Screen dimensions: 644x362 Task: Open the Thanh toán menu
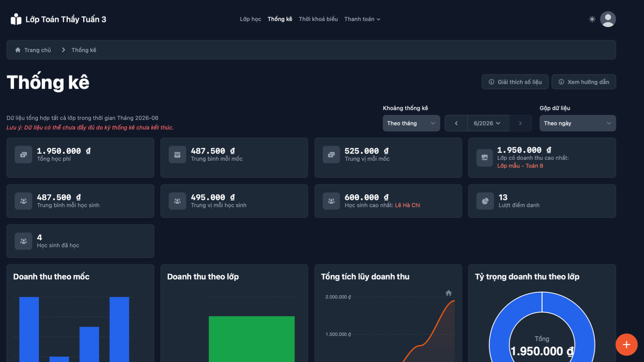click(x=362, y=19)
